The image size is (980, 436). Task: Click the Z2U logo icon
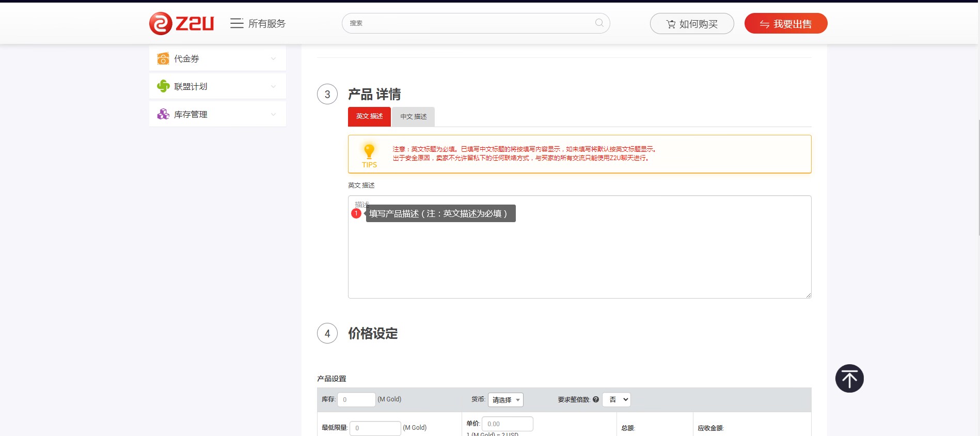tap(161, 24)
